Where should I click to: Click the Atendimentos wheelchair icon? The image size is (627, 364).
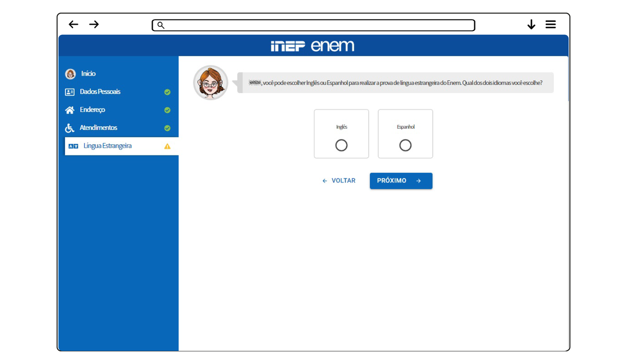[x=70, y=128]
